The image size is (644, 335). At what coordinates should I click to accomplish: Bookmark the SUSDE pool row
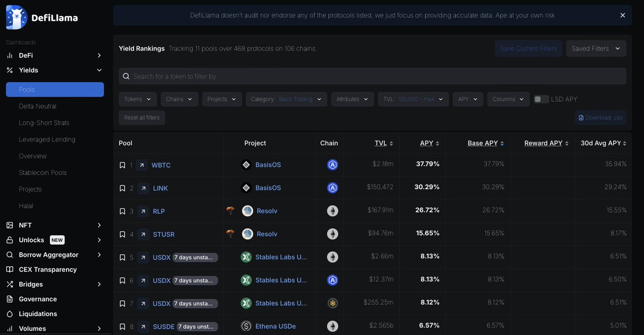pos(122,326)
